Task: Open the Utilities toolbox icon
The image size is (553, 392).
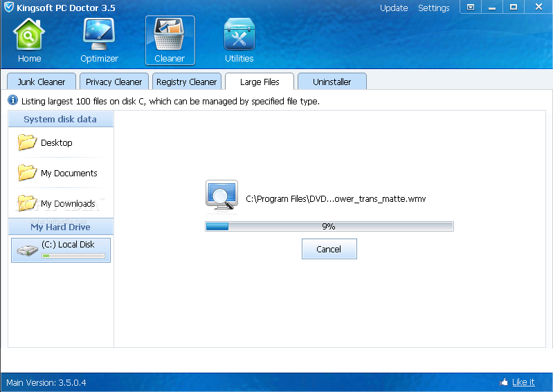Action: [239, 35]
